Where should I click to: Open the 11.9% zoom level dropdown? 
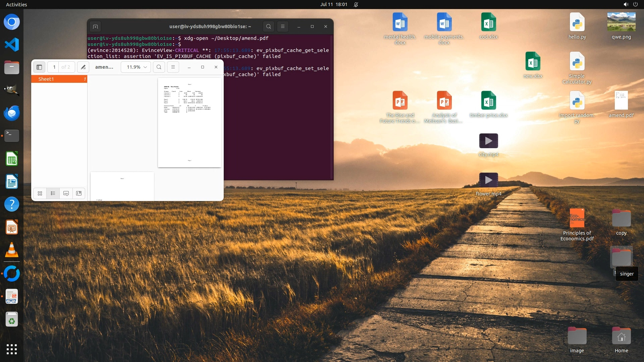pos(136,67)
